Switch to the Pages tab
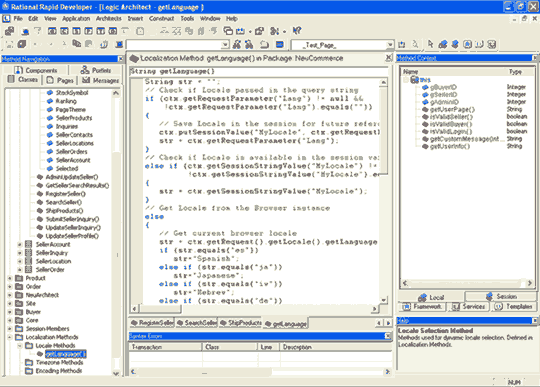The height and width of the screenshot is (387, 540). (60, 80)
